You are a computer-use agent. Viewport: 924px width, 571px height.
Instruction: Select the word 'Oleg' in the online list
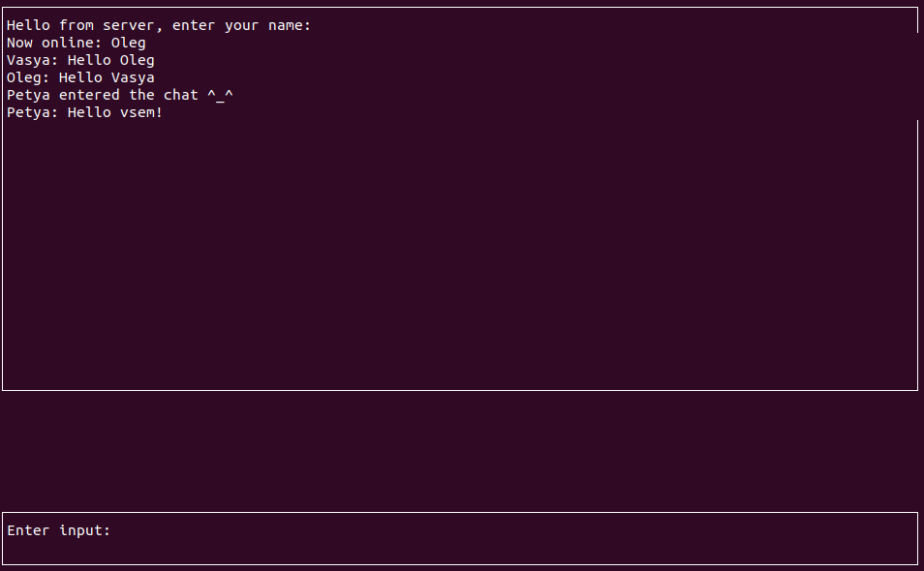point(129,42)
